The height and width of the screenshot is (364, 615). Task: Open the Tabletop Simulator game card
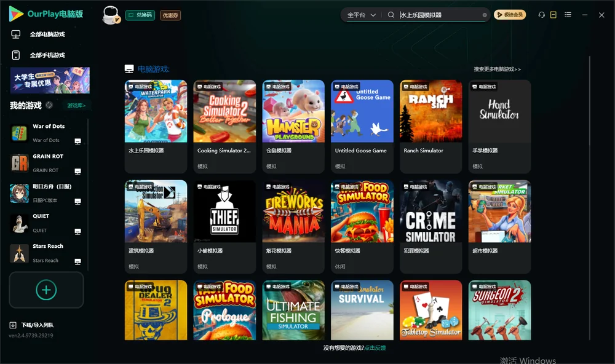[x=430, y=310]
